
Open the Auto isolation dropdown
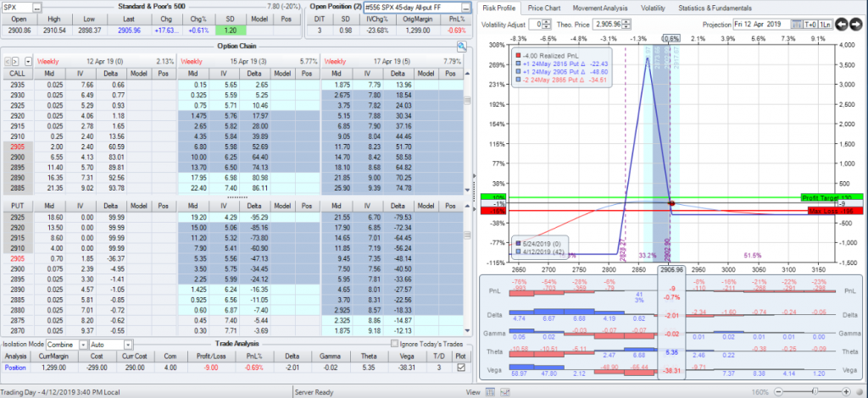click(x=128, y=345)
